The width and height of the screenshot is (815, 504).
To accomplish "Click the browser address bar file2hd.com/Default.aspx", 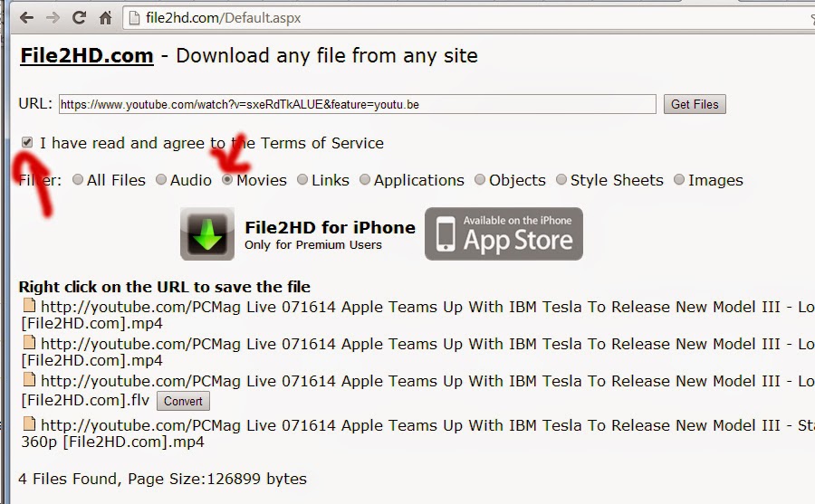I will pos(468,18).
